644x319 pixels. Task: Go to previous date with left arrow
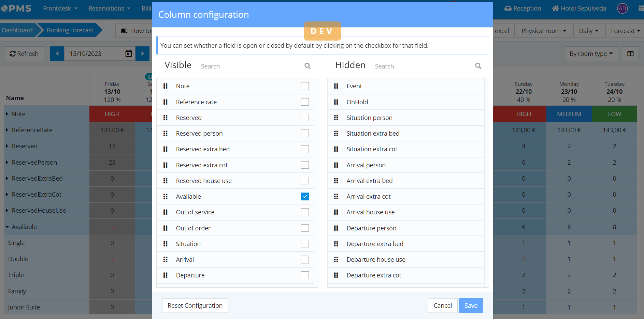57,54
